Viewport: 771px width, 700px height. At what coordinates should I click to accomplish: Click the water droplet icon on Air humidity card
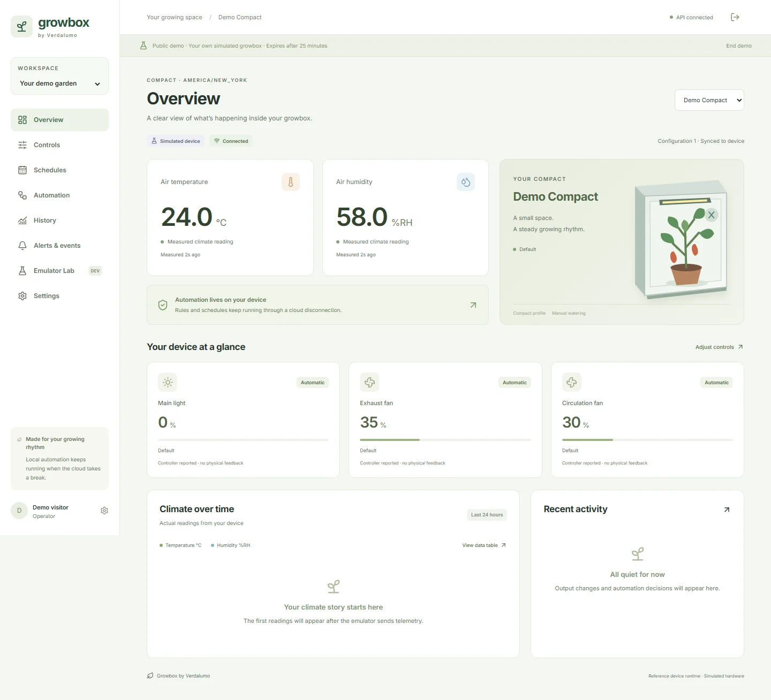466,182
